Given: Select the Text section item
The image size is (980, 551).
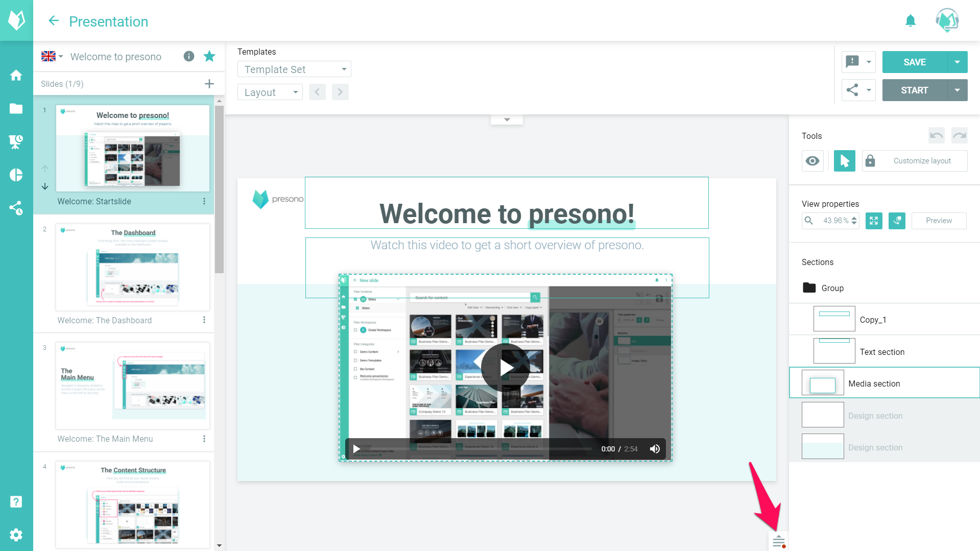Looking at the screenshot, I should [x=882, y=352].
